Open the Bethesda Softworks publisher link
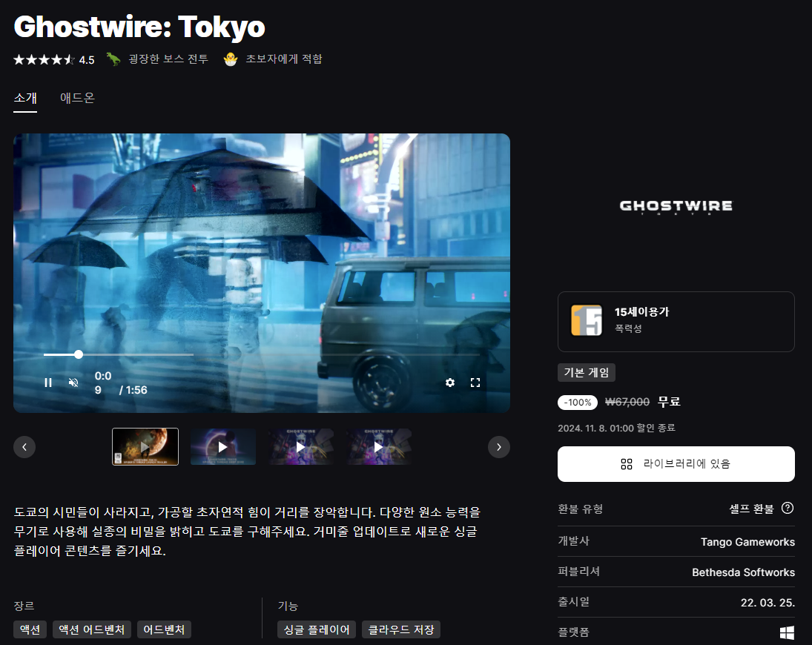The image size is (812, 645). [x=743, y=572]
